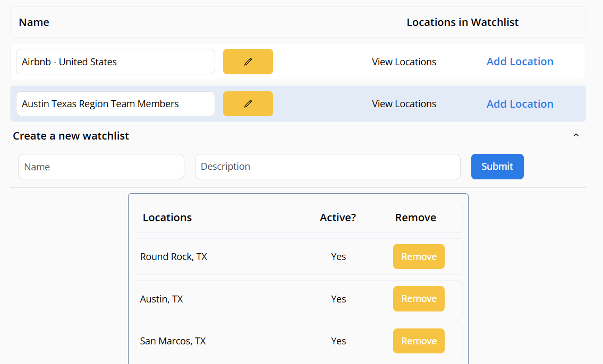Focus the new watchlist Name field
This screenshot has width=603, height=364.
click(101, 167)
